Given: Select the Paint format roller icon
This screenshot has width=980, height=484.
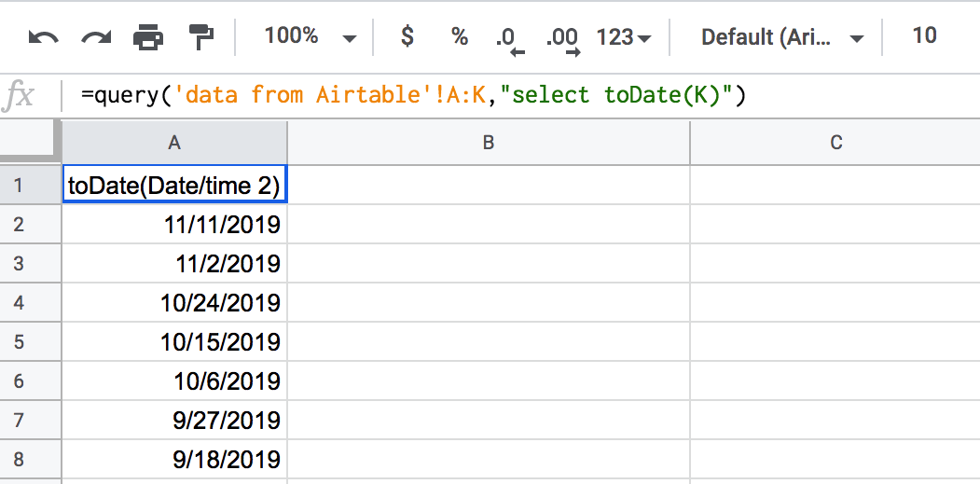Looking at the screenshot, I should pos(201,37).
